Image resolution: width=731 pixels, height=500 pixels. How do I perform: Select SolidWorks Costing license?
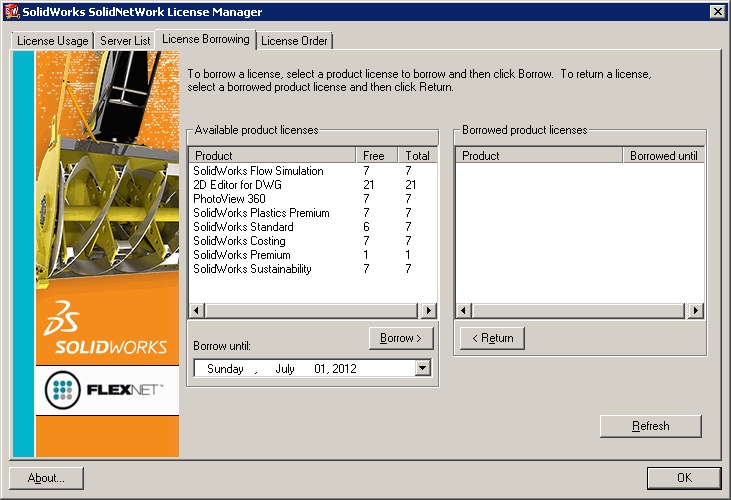point(239,241)
